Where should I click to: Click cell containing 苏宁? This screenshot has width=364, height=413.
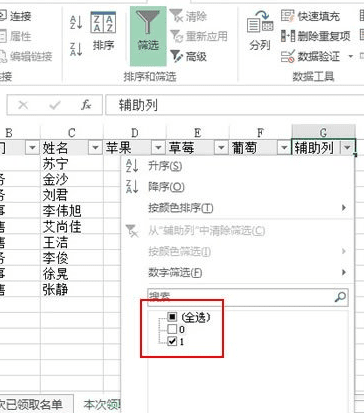tap(72, 164)
